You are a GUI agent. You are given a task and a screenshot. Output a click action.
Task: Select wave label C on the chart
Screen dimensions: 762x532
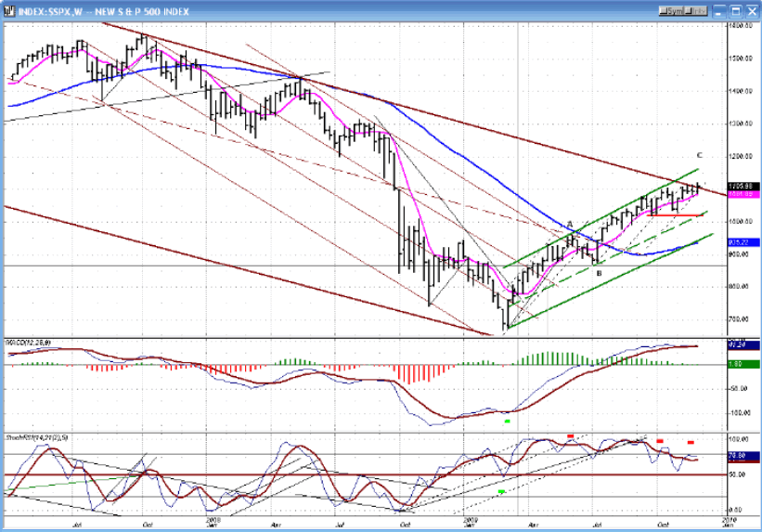699,156
